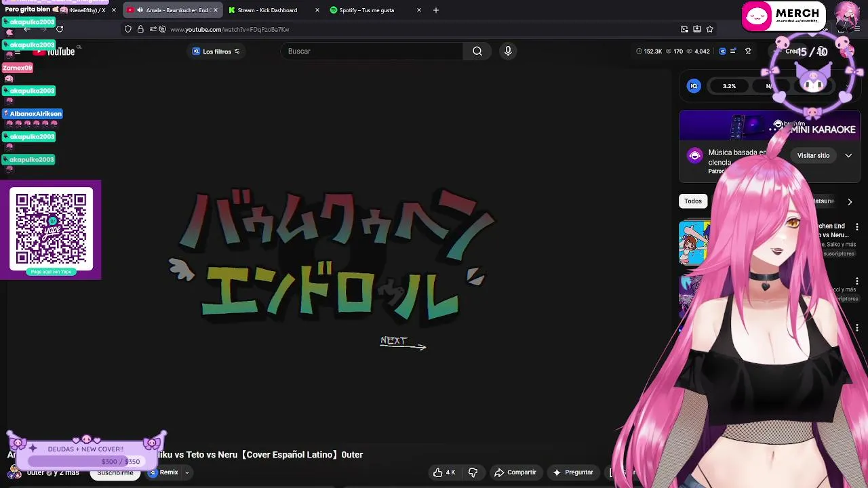Close the Stream - Kick Dashboard tab
Viewport: 868px width, 488px height.
point(317,10)
